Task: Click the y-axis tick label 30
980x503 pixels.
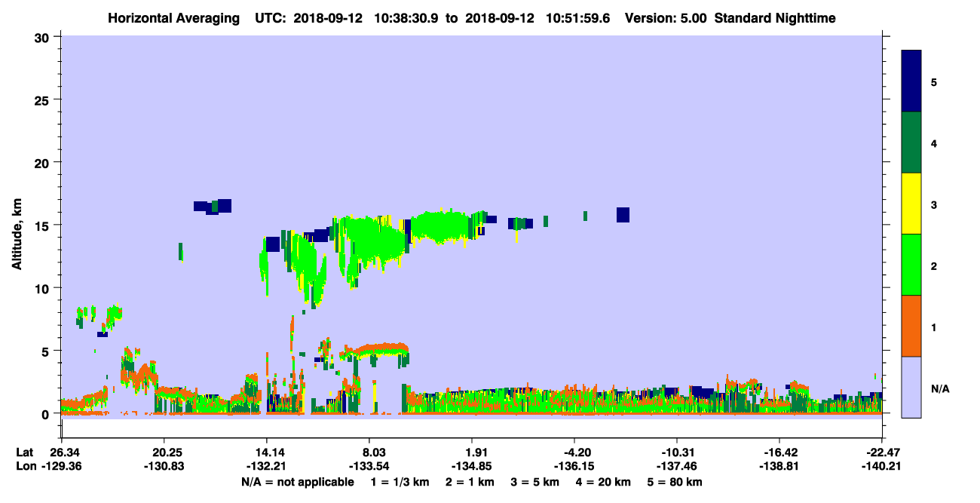Action: click(42, 37)
